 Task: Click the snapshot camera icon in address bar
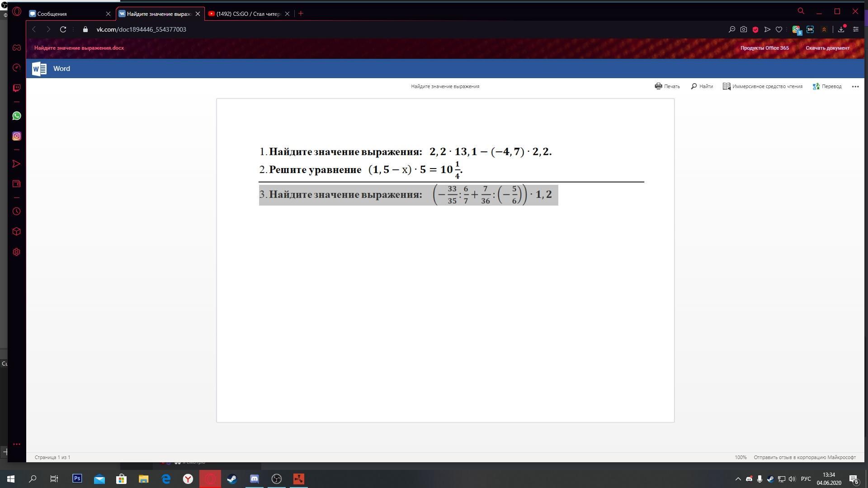click(x=744, y=29)
